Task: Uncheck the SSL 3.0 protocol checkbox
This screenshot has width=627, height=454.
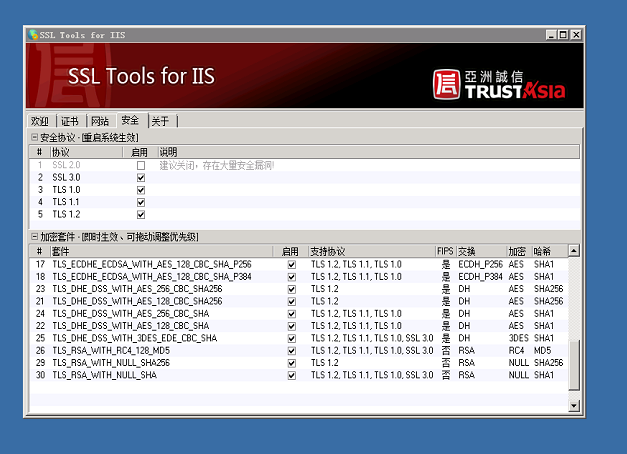Action: click(141, 178)
